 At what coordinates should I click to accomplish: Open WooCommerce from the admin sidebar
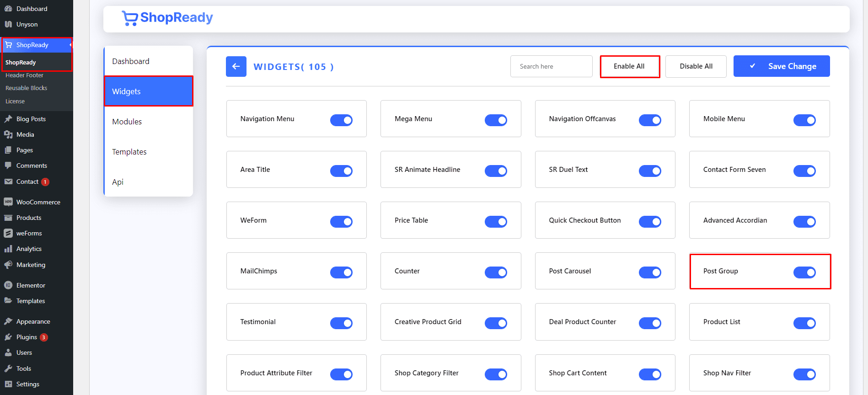coord(38,202)
